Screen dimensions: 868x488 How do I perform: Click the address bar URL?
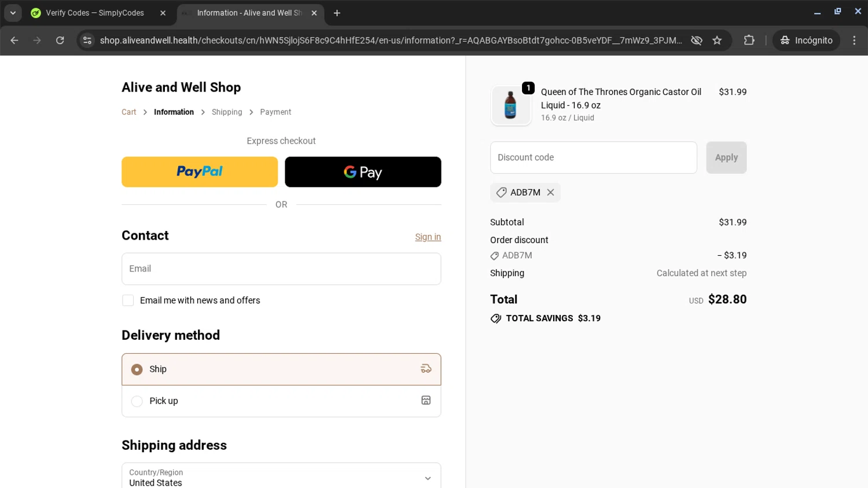point(391,40)
